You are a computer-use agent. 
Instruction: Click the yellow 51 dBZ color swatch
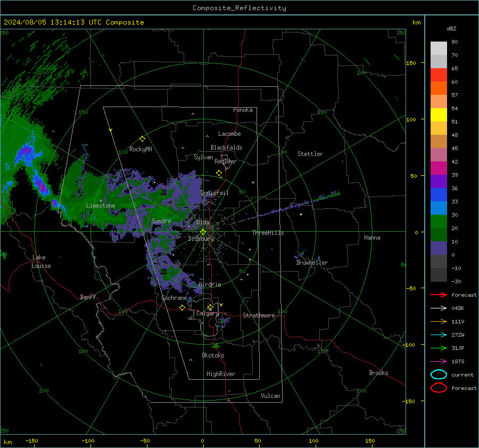pos(439,115)
